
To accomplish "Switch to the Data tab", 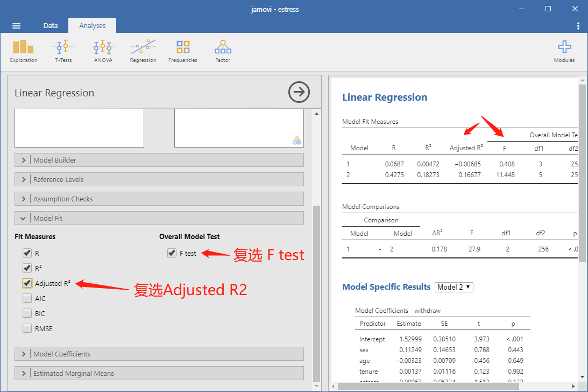I will click(x=50, y=25).
